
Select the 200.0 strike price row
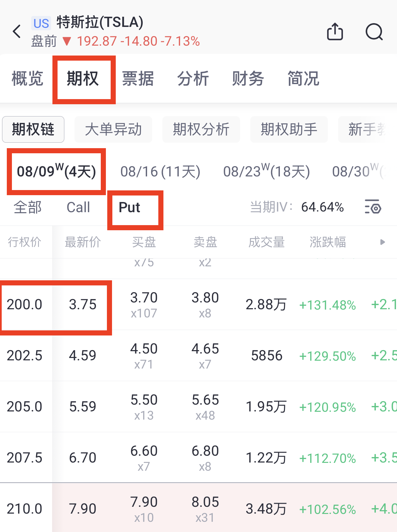click(198, 304)
